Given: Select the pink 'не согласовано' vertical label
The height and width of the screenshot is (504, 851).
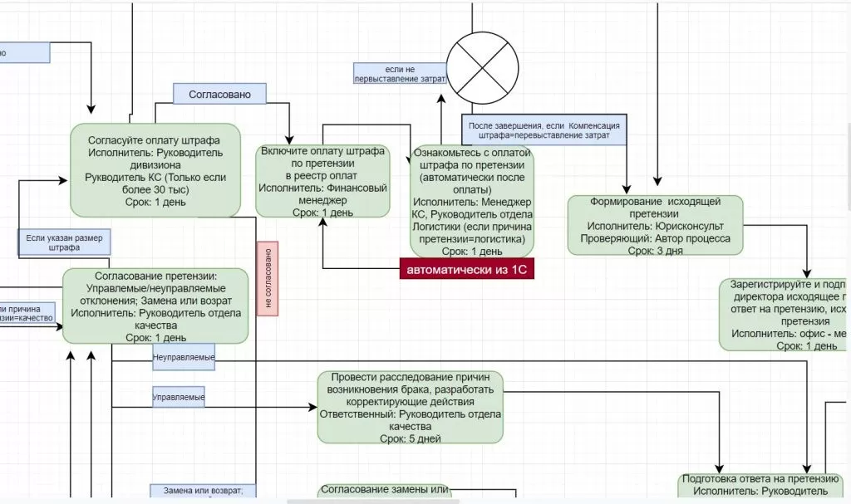Looking at the screenshot, I should [268, 278].
